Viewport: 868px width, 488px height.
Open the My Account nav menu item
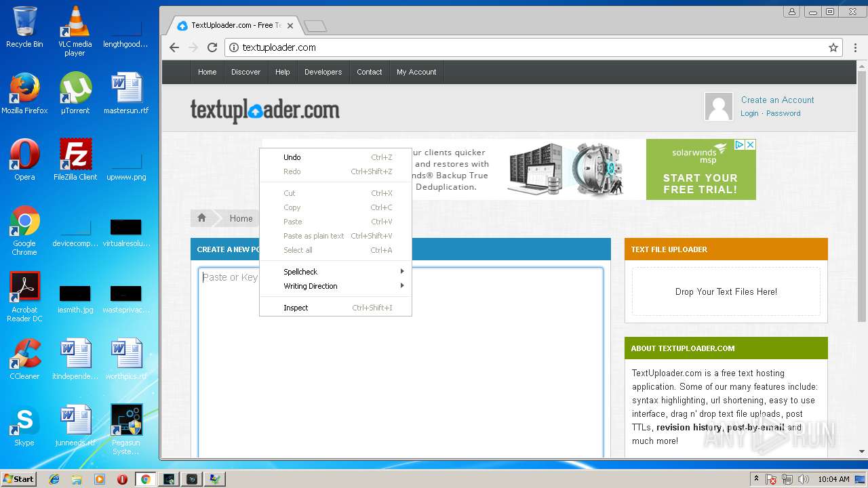(416, 72)
